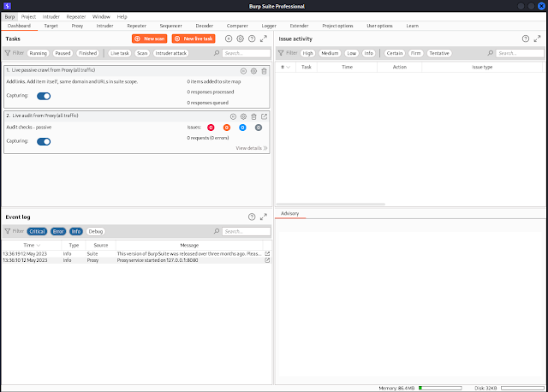
Task: Open details of Proxy service started event
Action: click(x=267, y=260)
